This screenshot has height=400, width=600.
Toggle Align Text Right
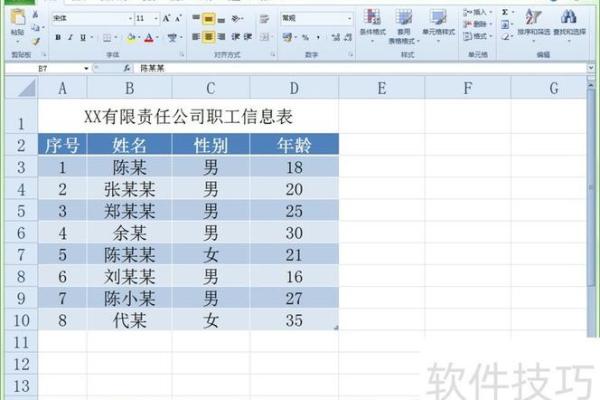point(221,37)
